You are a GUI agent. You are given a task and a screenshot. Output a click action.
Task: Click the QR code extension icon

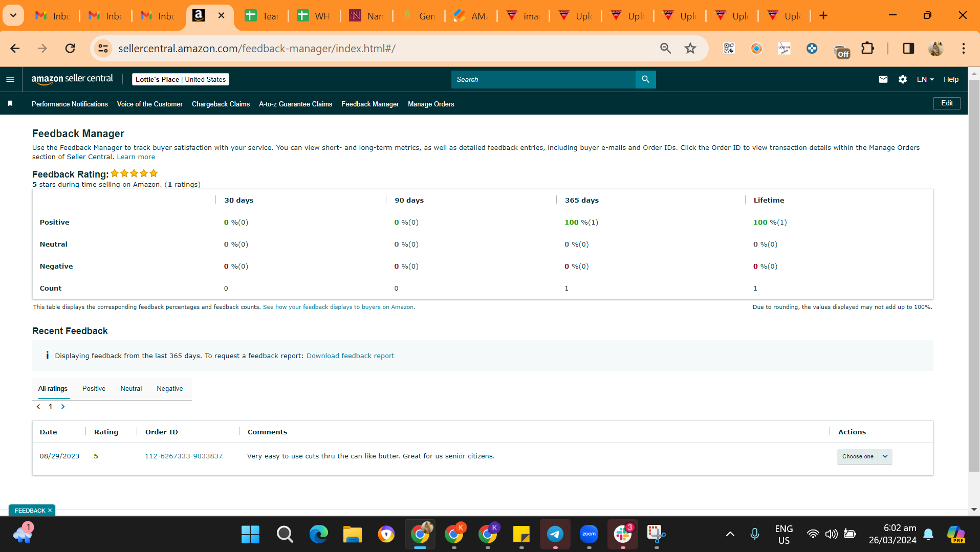coord(729,49)
